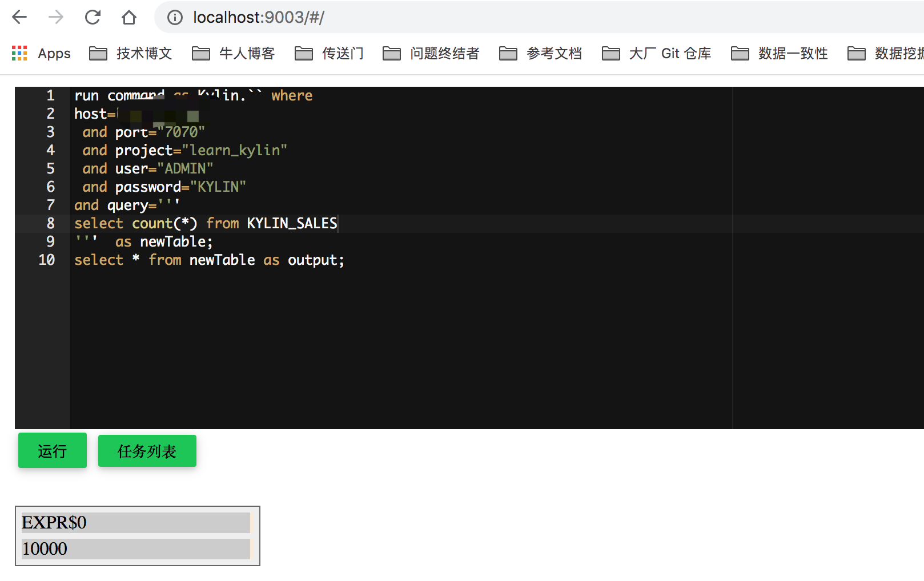Reload the current page
Viewport: 924px width, 581px height.
pos(92,17)
